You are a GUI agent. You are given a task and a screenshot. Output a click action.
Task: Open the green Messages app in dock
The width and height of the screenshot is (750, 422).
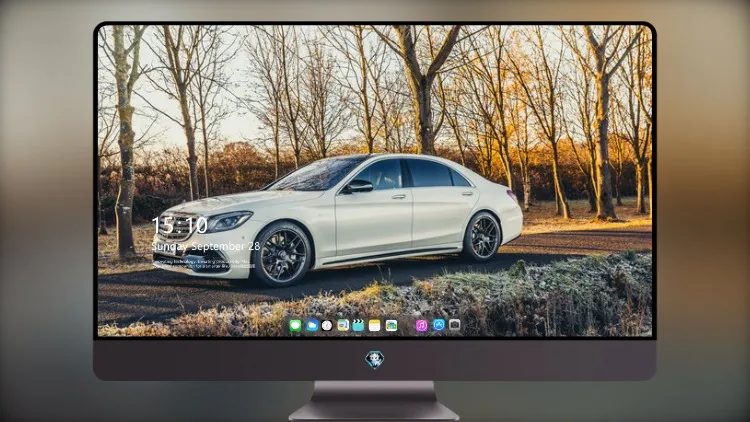(295, 325)
